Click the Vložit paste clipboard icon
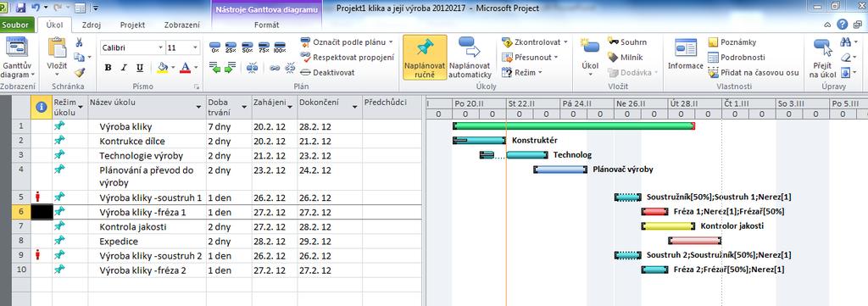This screenshot has width=868, height=306. pyautogui.click(x=57, y=47)
